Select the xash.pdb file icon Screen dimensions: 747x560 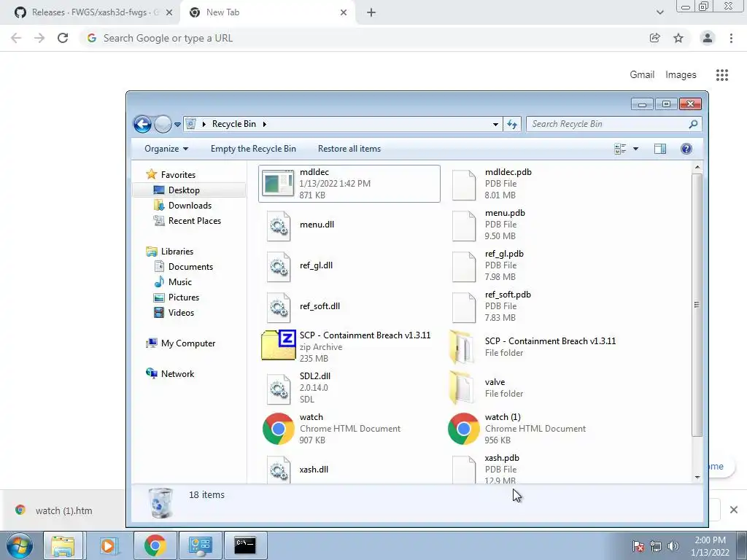coord(463,470)
